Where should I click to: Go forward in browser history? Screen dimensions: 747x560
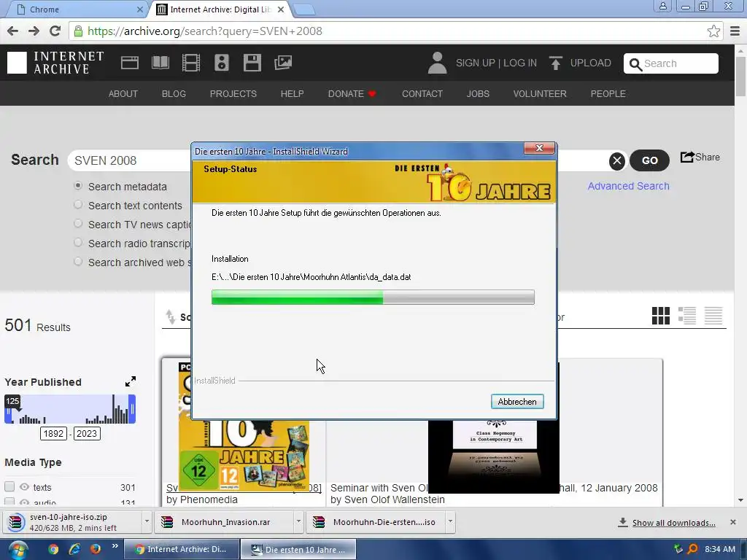34,31
